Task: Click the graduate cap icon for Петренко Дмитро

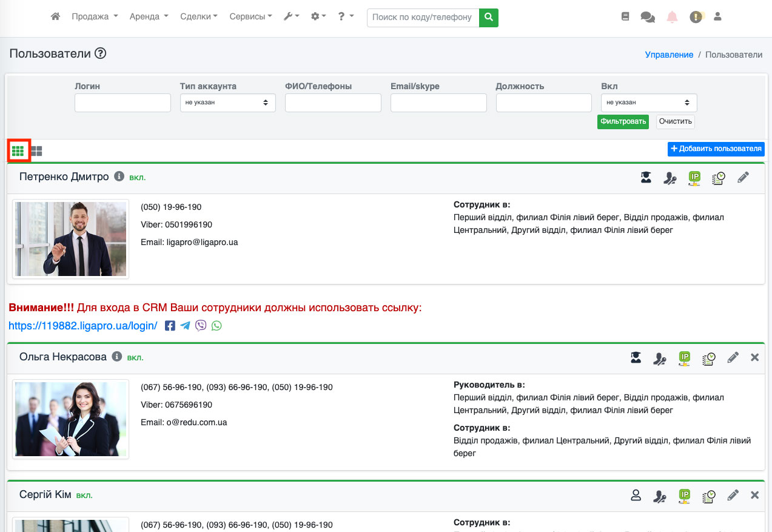Action: (x=646, y=178)
